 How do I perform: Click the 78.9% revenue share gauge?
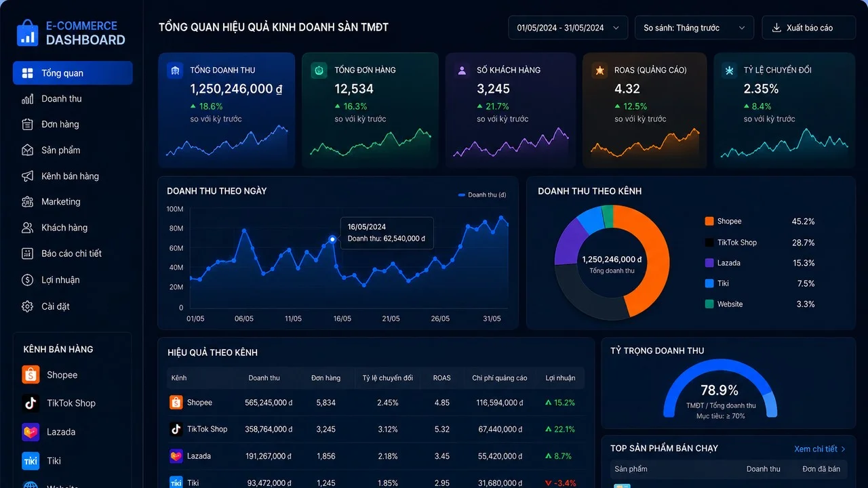tap(719, 390)
